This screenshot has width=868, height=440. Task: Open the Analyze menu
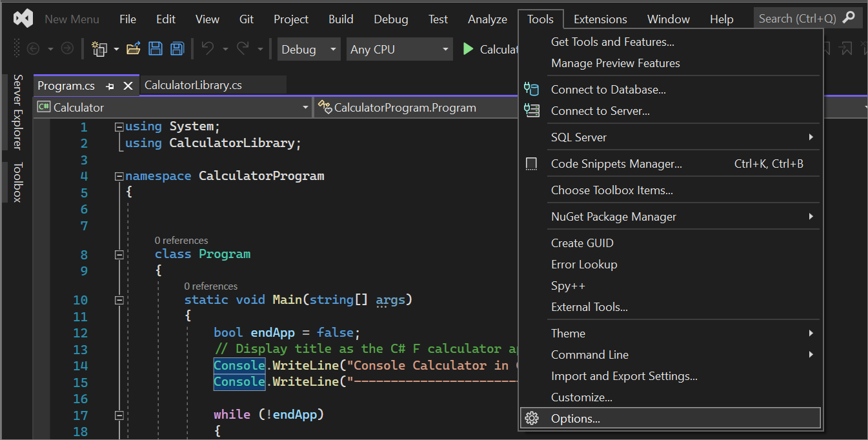(488, 19)
